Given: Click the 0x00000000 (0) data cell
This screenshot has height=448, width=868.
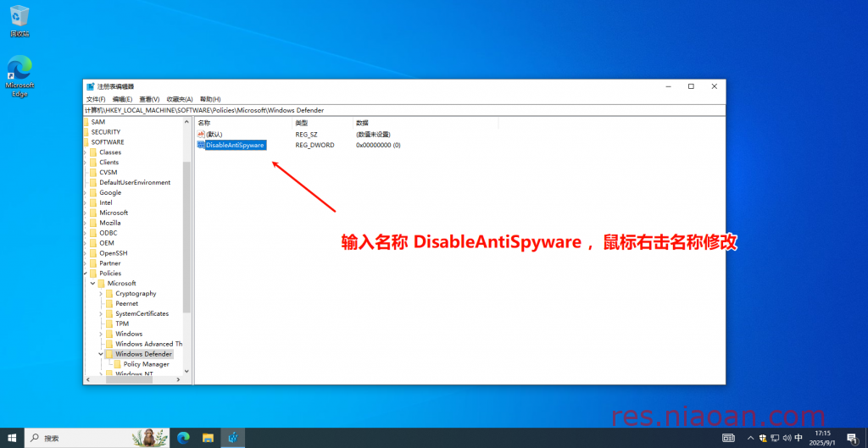Looking at the screenshot, I should (x=378, y=145).
